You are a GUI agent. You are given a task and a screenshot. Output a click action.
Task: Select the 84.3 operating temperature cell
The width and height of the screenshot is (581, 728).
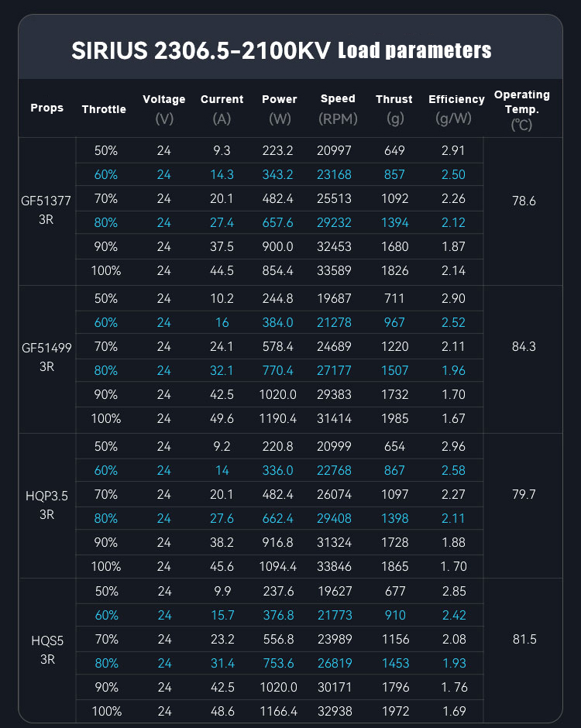(524, 346)
